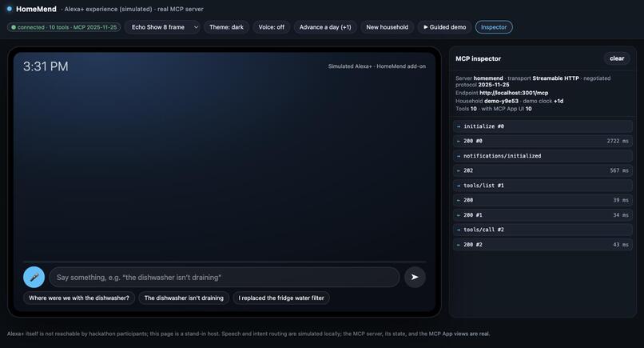Click Advance a day (+1)
Image resolution: width=644 pixels, height=348 pixels.
[325, 27]
